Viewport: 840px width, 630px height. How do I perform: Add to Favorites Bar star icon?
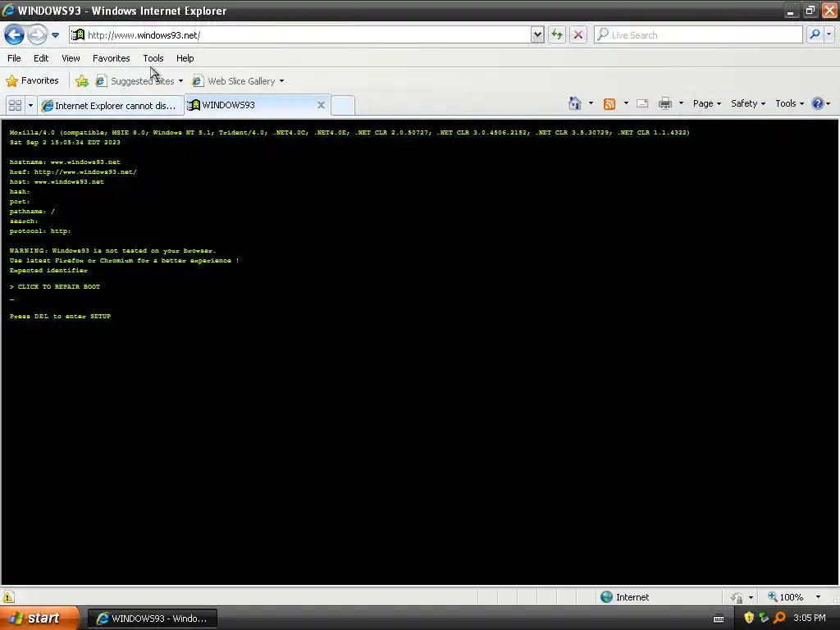coord(82,81)
